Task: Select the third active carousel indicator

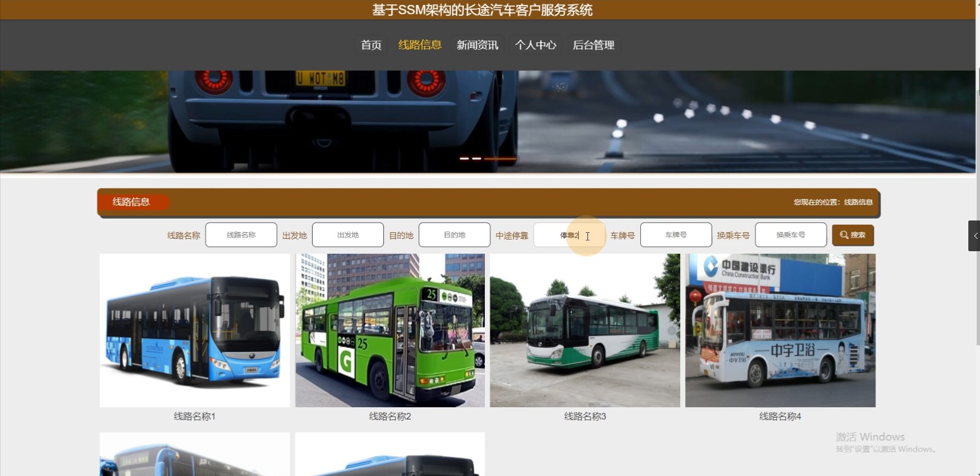Action: [500, 158]
